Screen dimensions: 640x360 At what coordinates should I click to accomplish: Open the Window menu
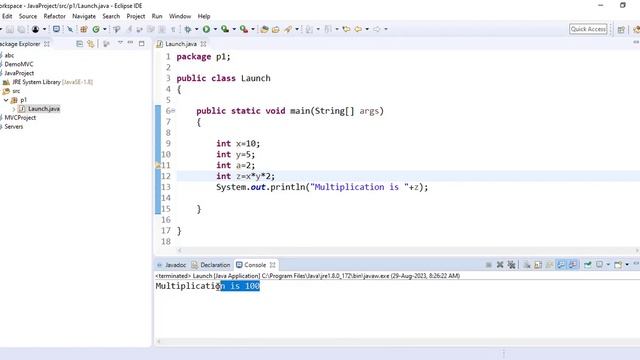[180, 16]
